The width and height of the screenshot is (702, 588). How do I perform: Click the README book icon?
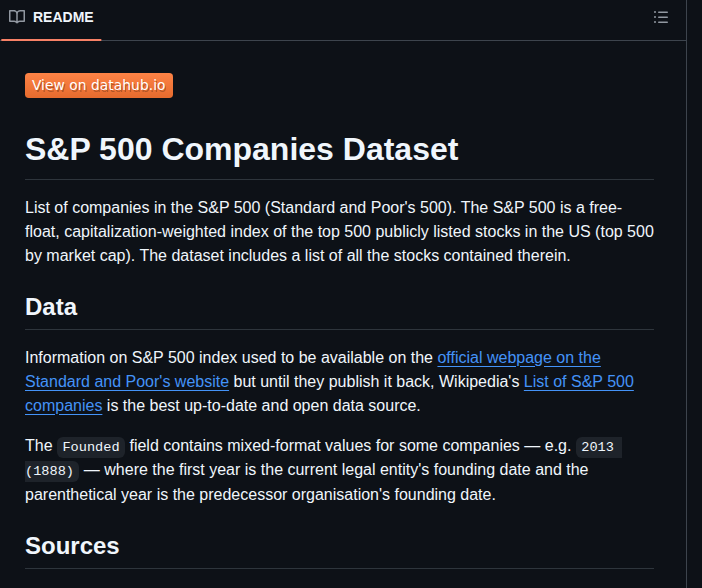pos(17,17)
